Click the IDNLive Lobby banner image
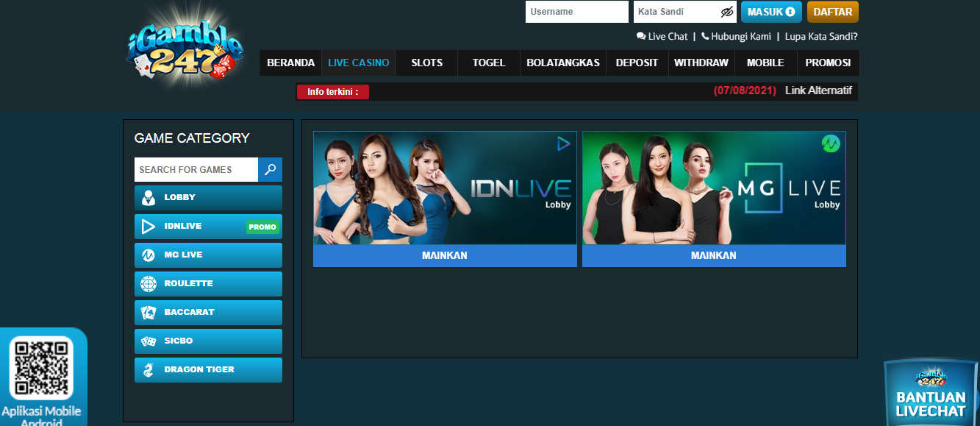980x426 pixels. pyautogui.click(x=445, y=188)
